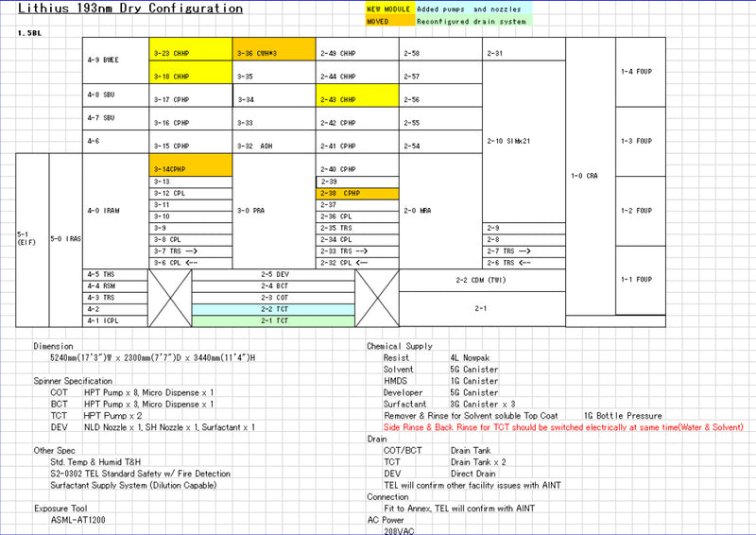Select the ASML-AT1200 exposure tool text

coord(78,520)
